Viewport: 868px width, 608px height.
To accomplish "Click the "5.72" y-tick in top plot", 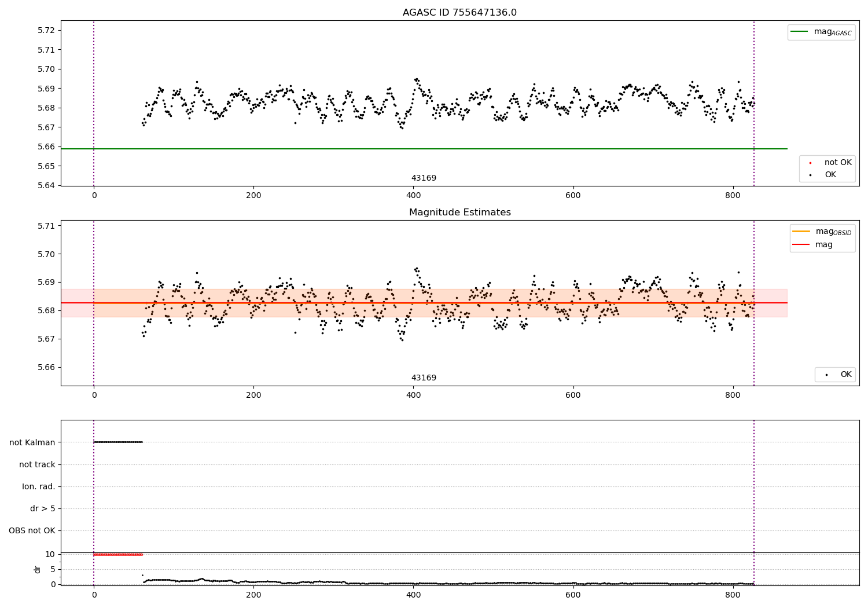I will click(46, 30).
